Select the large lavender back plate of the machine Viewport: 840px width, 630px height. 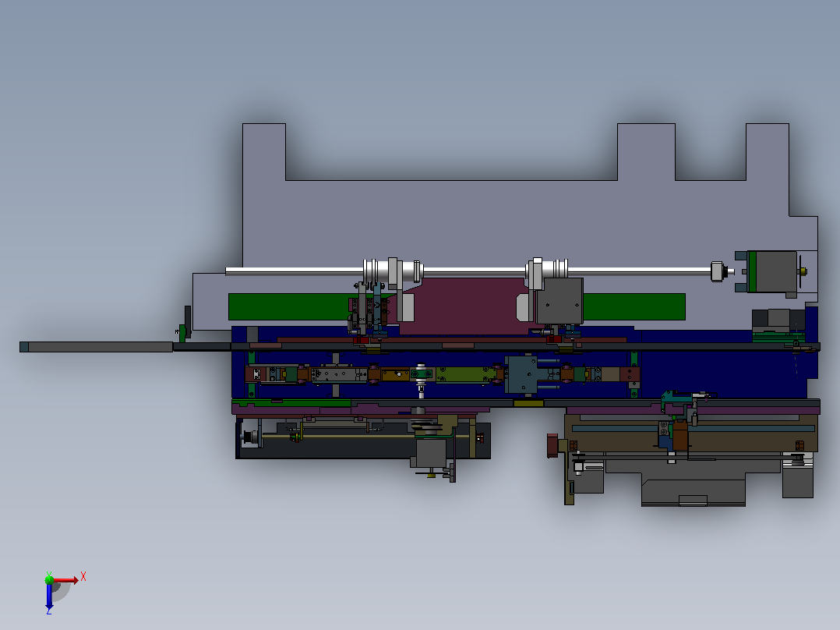(x=503, y=225)
